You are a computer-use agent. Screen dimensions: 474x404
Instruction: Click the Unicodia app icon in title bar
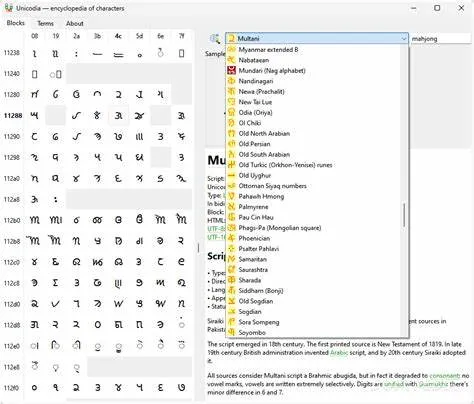coord(9,8)
